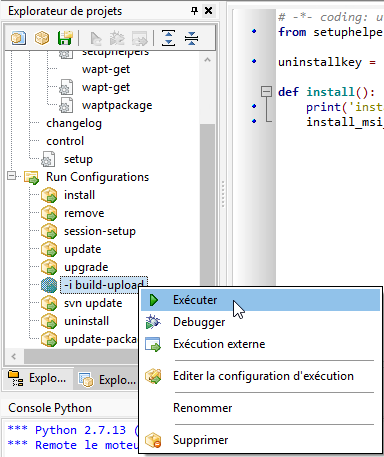Click the green play icon beside Exécuter
This screenshot has height=457, width=384.
154,300
